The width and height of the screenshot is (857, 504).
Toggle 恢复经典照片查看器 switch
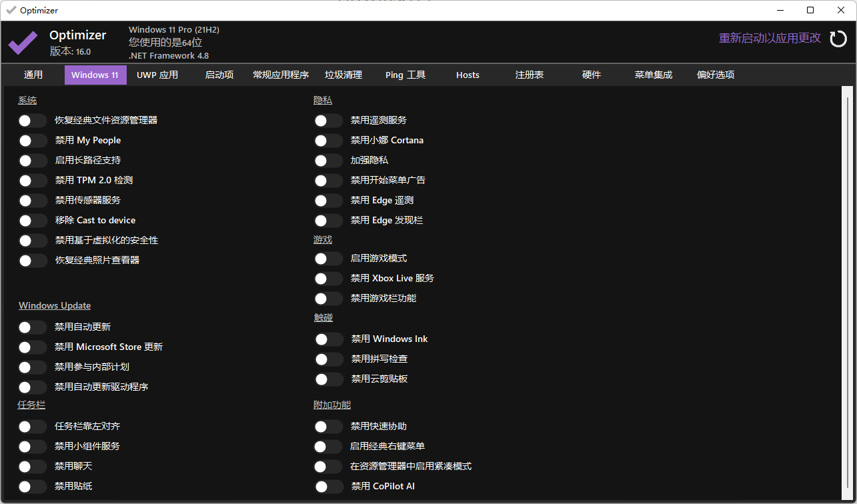point(33,261)
